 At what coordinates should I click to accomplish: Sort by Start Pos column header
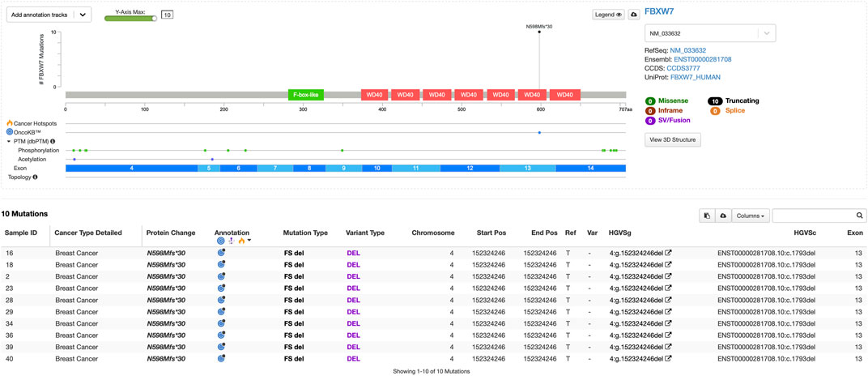coord(492,233)
